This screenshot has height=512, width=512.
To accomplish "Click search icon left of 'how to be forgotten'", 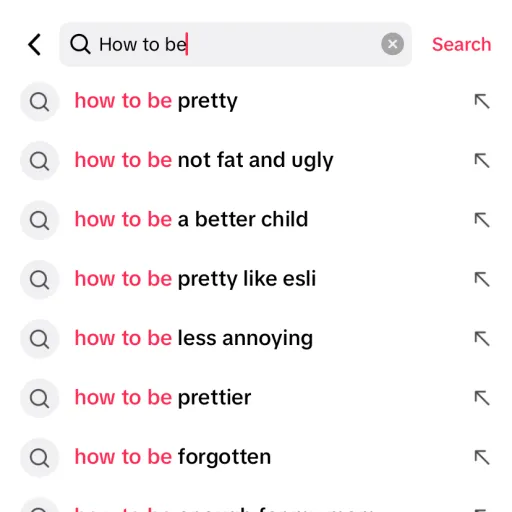I will pyautogui.click(x=40, y=458).
